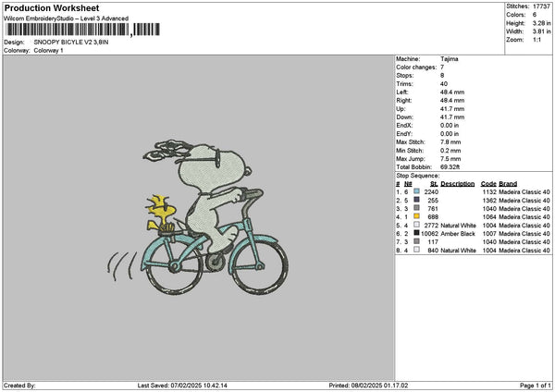Click the Height value "3.28 in"
The height and width of the screenshot is (392, 555).
(x=541, y=23)
